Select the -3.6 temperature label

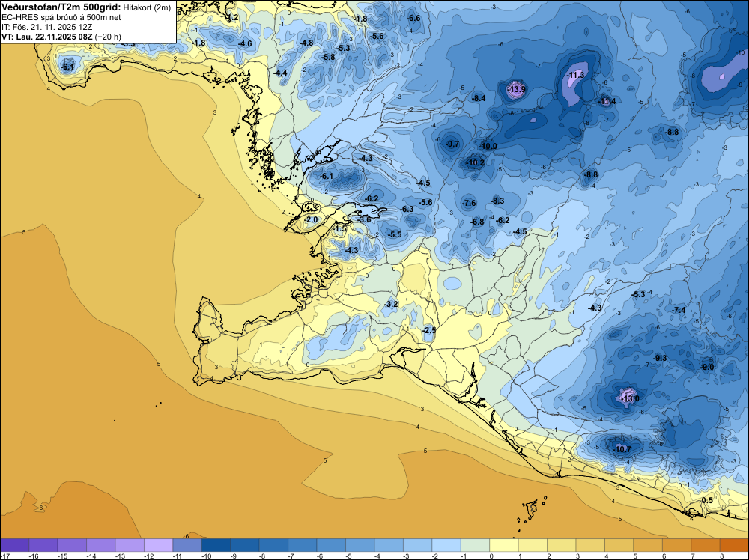(x=365, y=219)
